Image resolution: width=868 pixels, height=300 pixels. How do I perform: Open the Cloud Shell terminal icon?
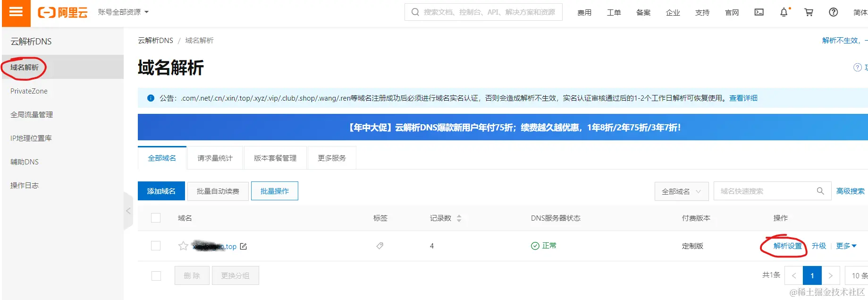tap(759, 12)
